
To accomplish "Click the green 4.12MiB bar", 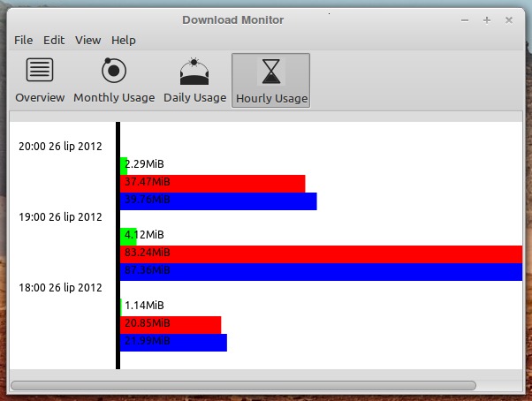I will [x=128, y=237].
